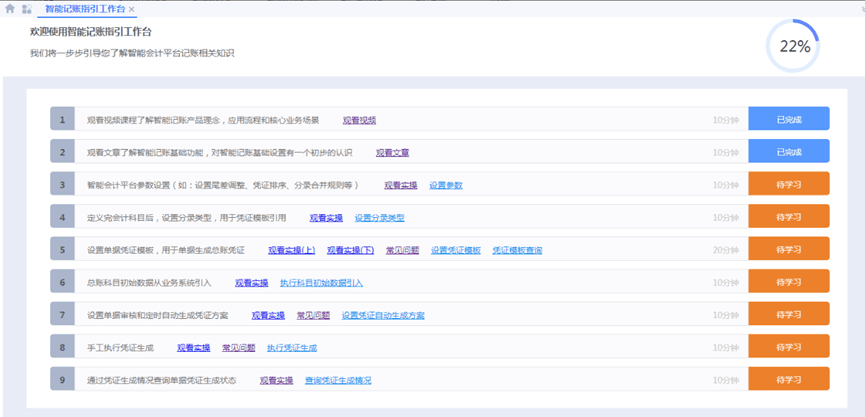The image size is (865, 417).
Task: Open 设置参数 link in step 3
Action: tap(446, 185)
